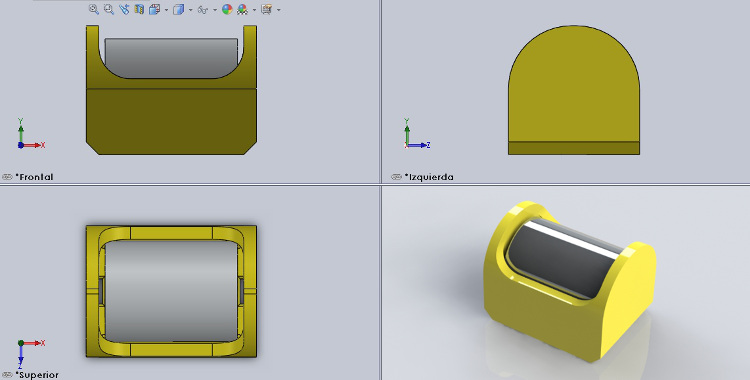The image size is (750, 380).
Task: Open the Display Style dropdown arrow
Action: click(191, 10)
